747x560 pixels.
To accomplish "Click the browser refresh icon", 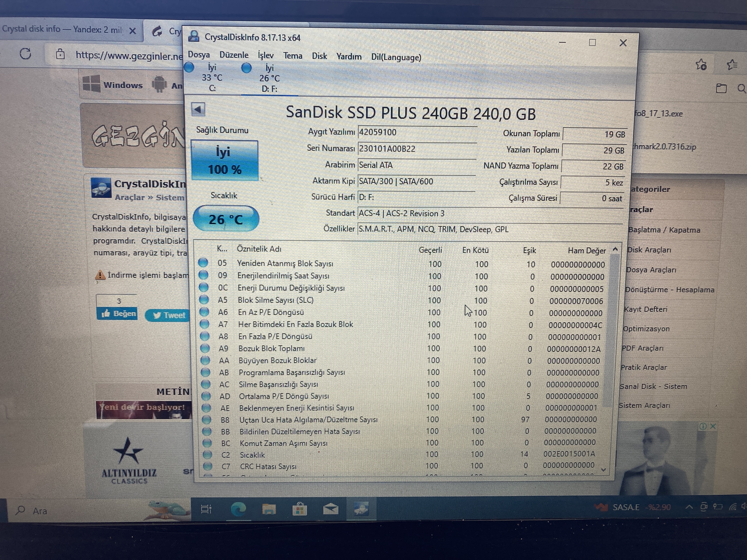I will click(x=25, y=54).
